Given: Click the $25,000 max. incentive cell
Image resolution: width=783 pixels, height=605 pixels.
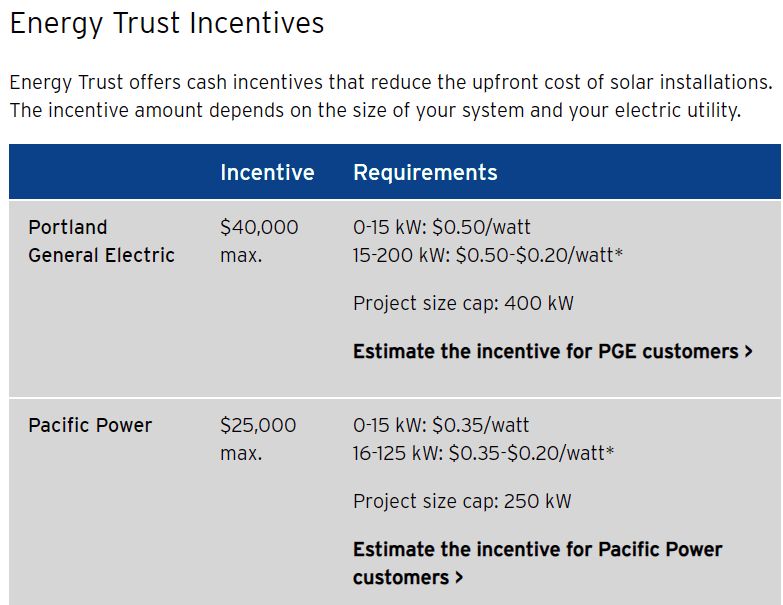Looking at the screenshot, I should [258, 439].
